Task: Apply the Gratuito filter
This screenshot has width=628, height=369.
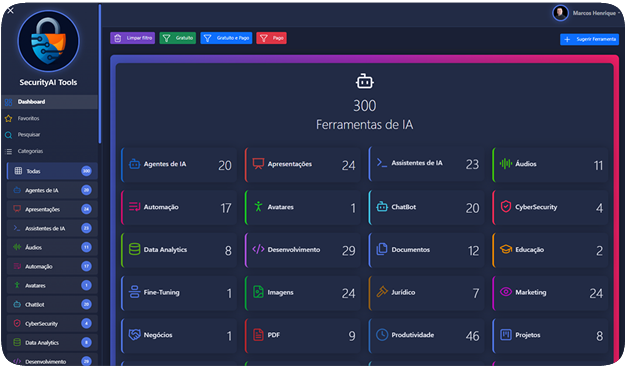Action: click(x=178, y=38)
